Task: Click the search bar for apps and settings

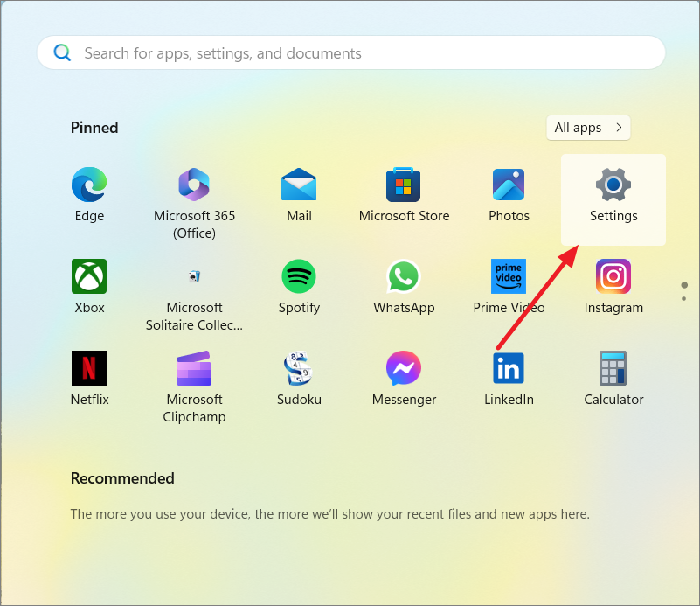Action: (350, 52)
